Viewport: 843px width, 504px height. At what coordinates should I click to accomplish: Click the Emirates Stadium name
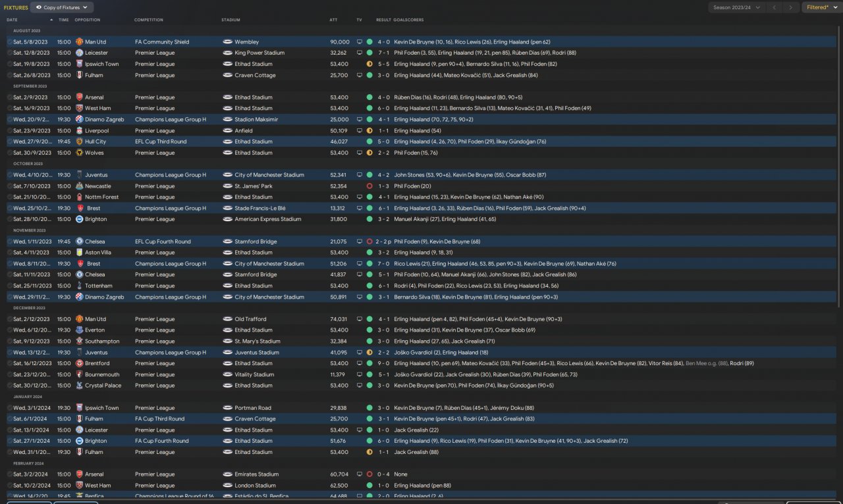pos(257,474)
